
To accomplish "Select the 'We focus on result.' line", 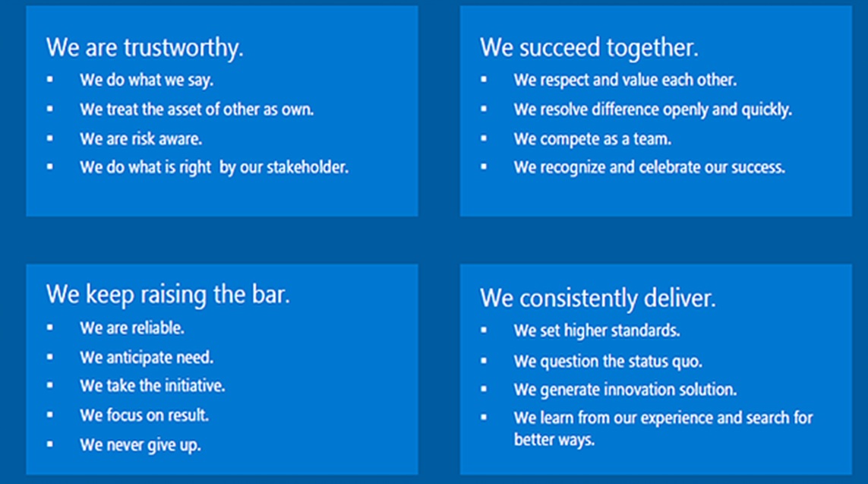I will [144, 415].
